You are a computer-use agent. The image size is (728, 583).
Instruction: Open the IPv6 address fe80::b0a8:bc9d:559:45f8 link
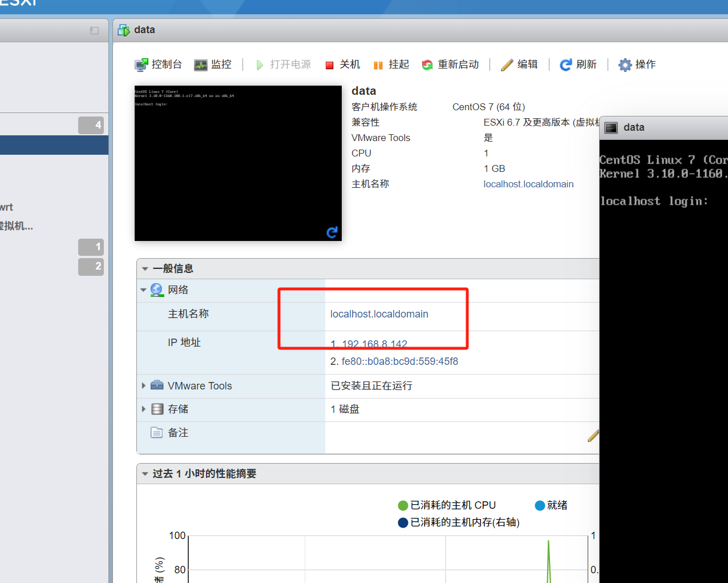[399, 361]
